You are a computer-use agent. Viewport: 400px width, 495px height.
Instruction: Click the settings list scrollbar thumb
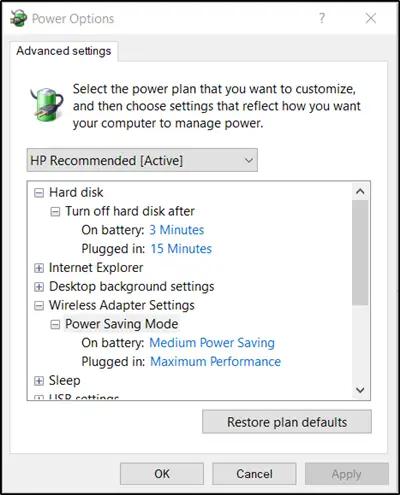pos(360,252)
